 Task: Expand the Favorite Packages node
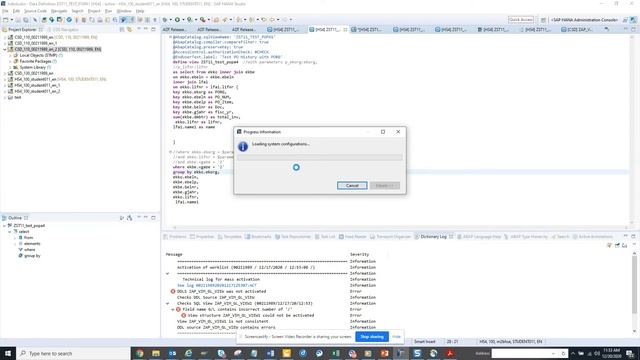coord(10,61)
